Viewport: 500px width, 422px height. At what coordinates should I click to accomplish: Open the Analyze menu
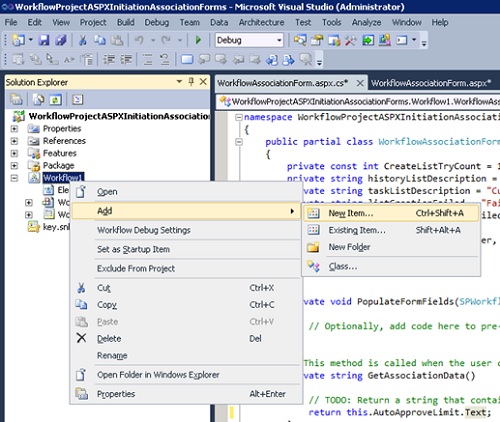[x=366, y=22]
